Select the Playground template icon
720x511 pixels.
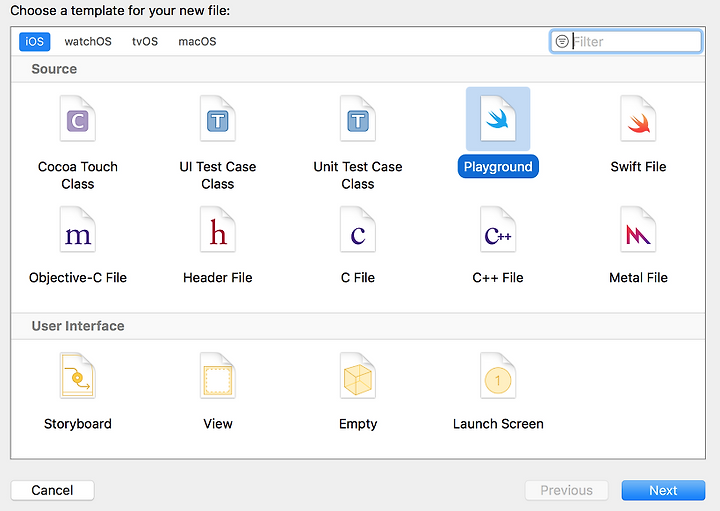pos(498,118)
